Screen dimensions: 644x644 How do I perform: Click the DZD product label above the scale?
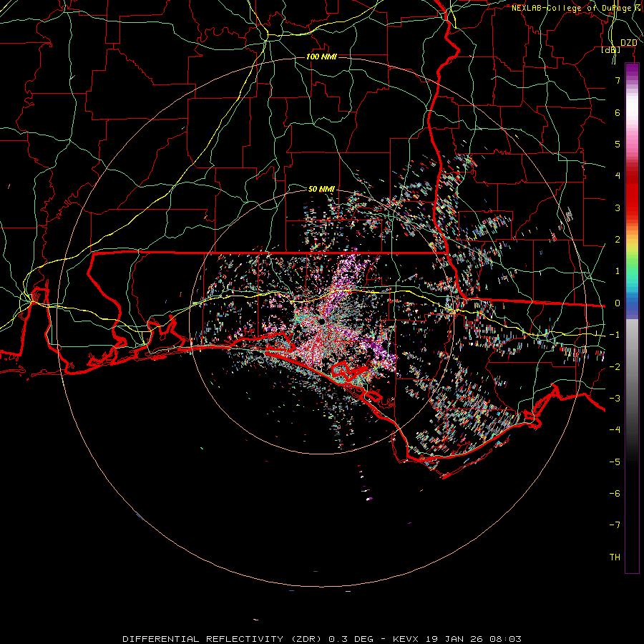(629, 43)
